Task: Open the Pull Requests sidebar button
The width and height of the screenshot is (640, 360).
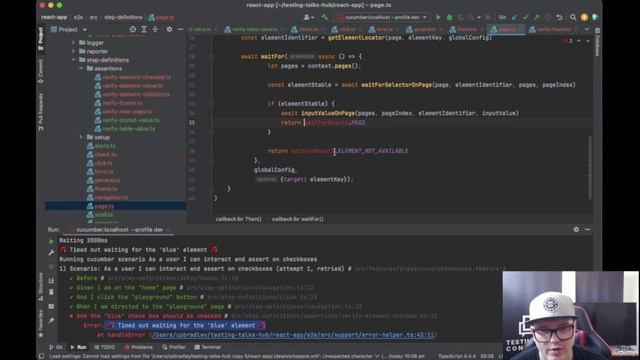Action: click(40, 112)
